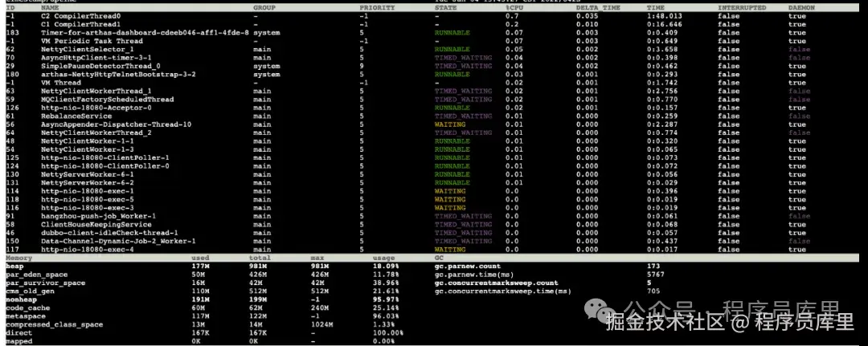Select NettyServerWorker-6-2 thread name
The height and width of the screenshot is (346, 868).
88,183
